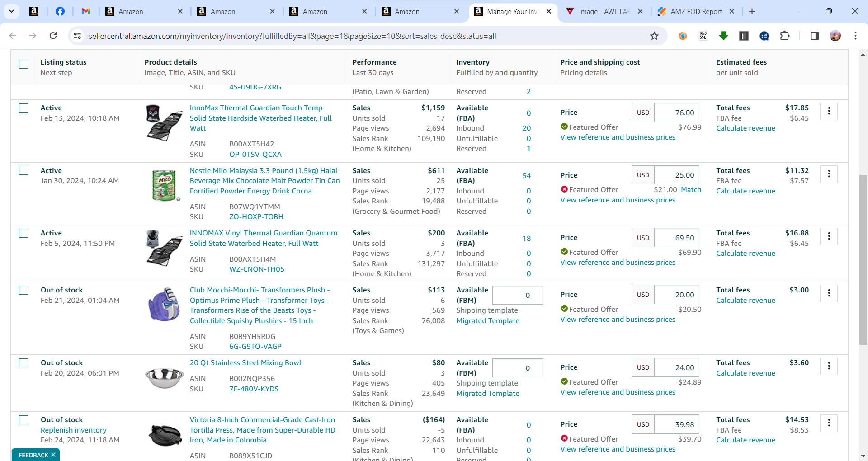Viewport: 868px width, 461px height.
Task: Open the FEEDBACK widget
Action: pyautogui.click(x=33, y=455)
